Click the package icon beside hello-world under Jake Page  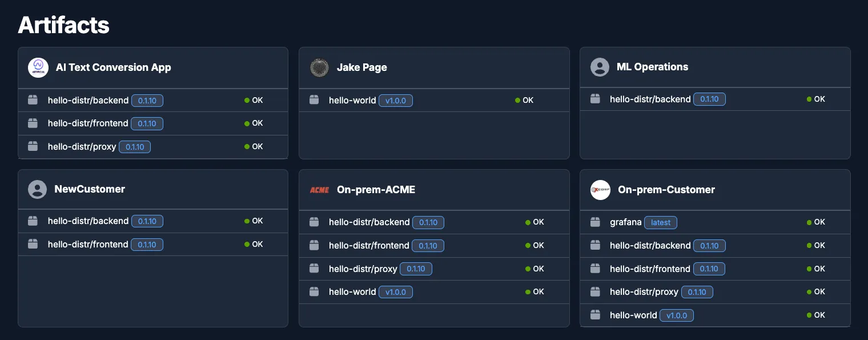[x=314, y=100]
